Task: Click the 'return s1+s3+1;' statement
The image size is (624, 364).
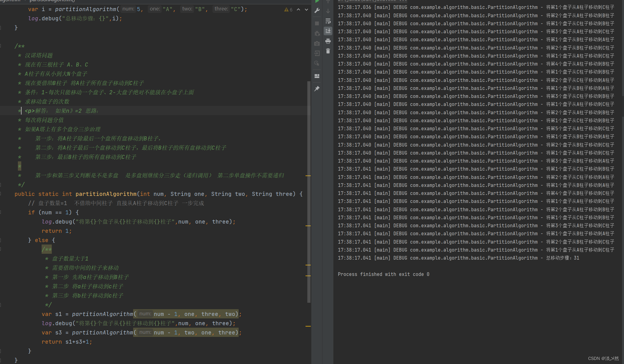Action: 67,342
